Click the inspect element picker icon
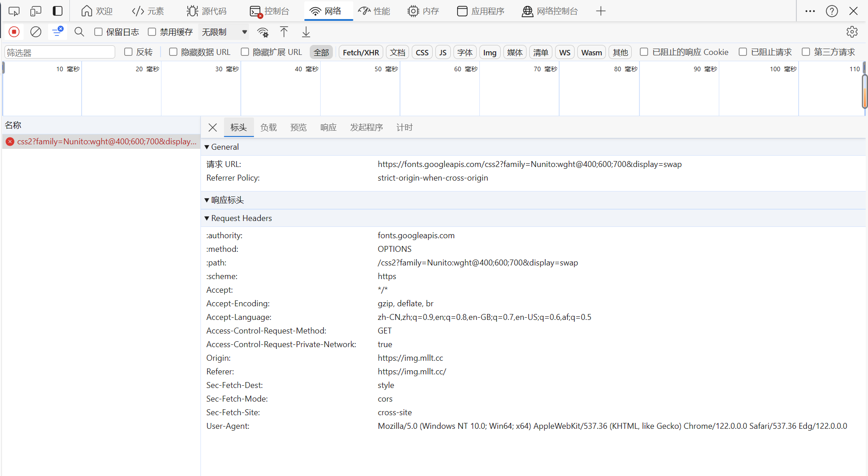Screen dimensions: 868x476 pyautogui.click(x=14, y=11)
